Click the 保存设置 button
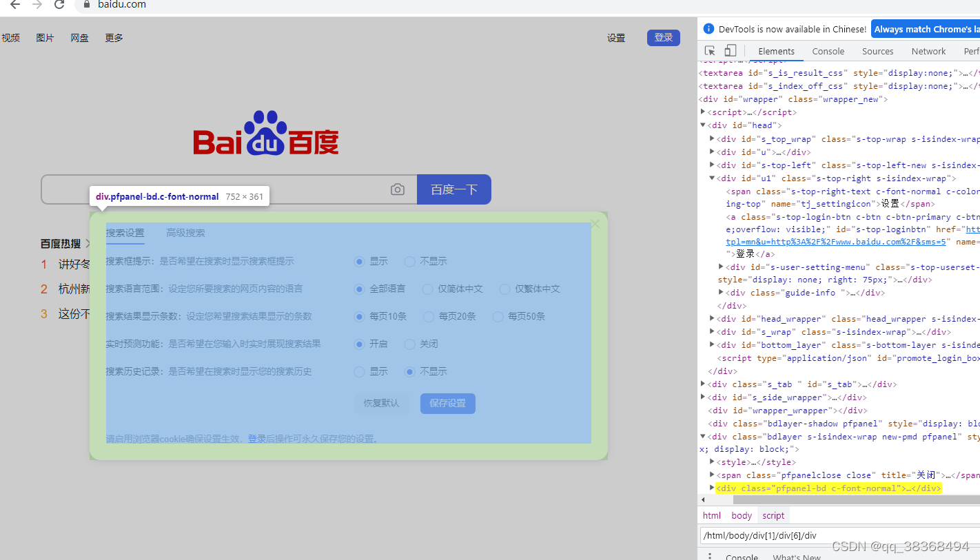Image resolution: width=980 pixels, height=560 pixels. [x=448, y=403]
